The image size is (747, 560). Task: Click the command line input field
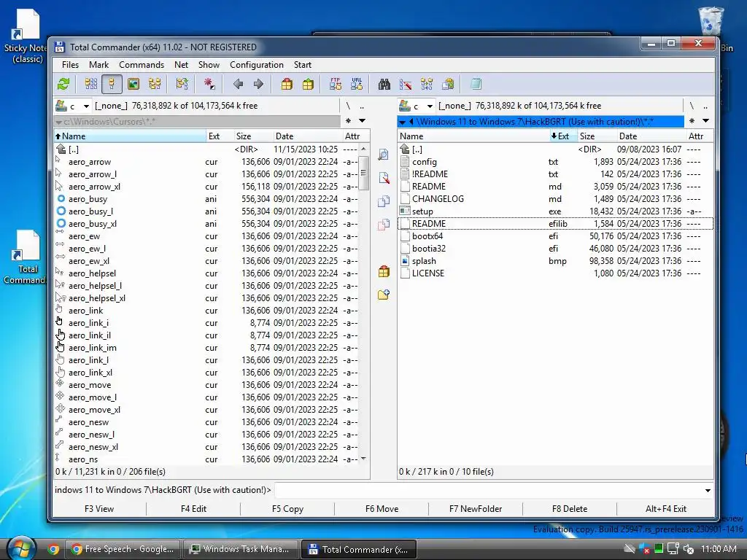coord(489,491)
